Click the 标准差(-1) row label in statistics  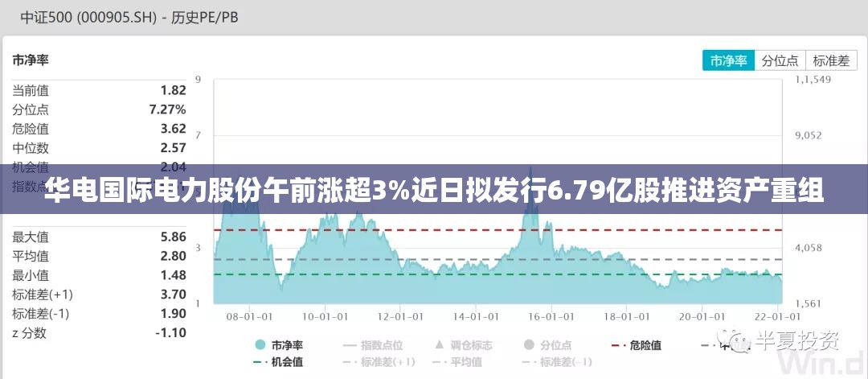click(41, 314)
